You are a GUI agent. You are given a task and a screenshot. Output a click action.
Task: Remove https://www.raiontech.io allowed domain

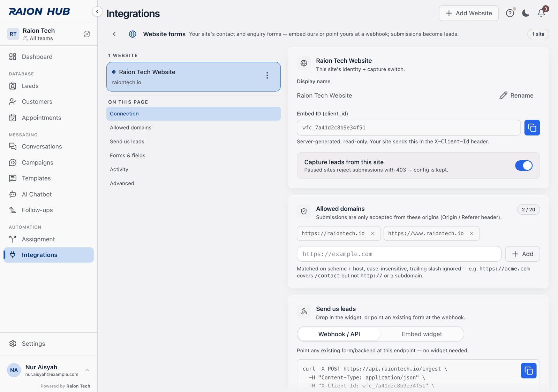tap(472, 233)
